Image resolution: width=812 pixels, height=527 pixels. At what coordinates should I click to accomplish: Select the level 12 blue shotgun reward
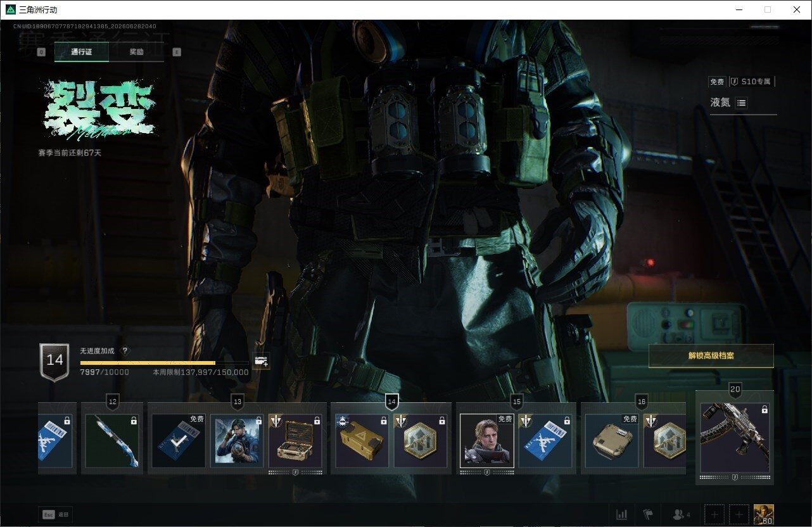coord(112,440)
